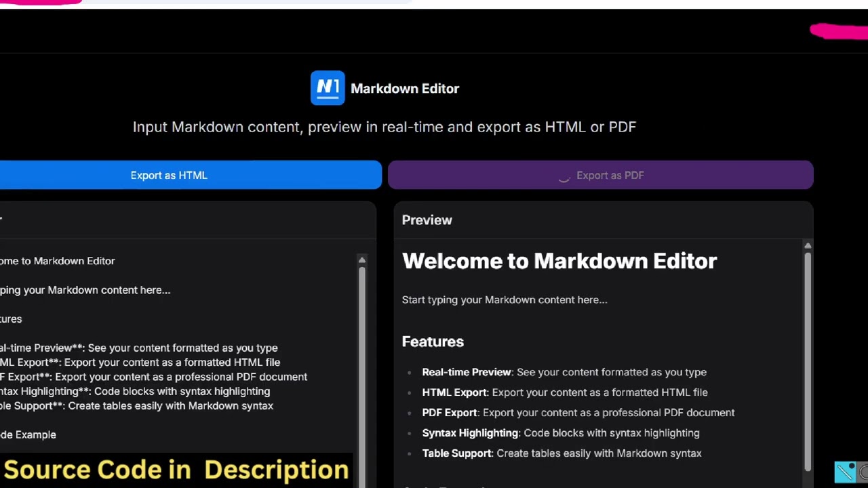Click the editor line 'formatted HTML file'
Image resolution: width=868 pixels, height=488 pixels.
(140, 363)
